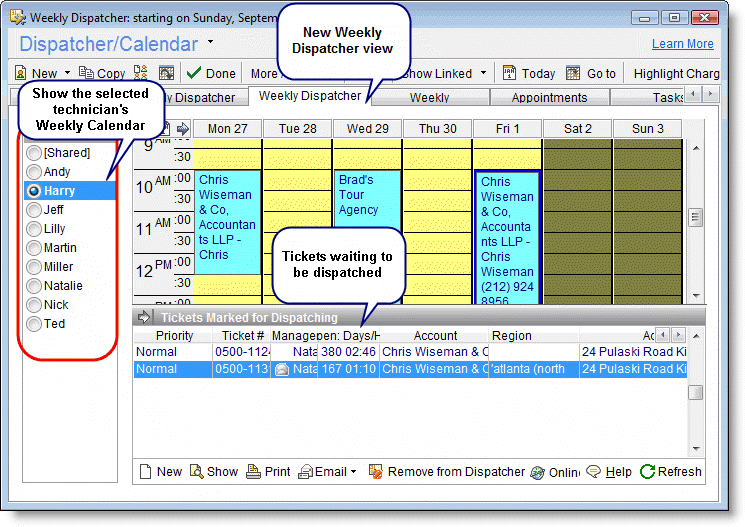Click the calendar vertical scrollbar thumb

(696, 217)
